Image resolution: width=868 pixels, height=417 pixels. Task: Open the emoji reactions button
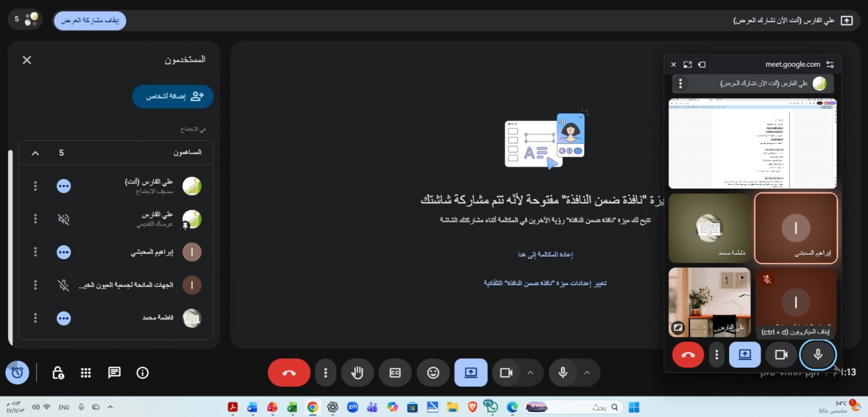point(433,373)
